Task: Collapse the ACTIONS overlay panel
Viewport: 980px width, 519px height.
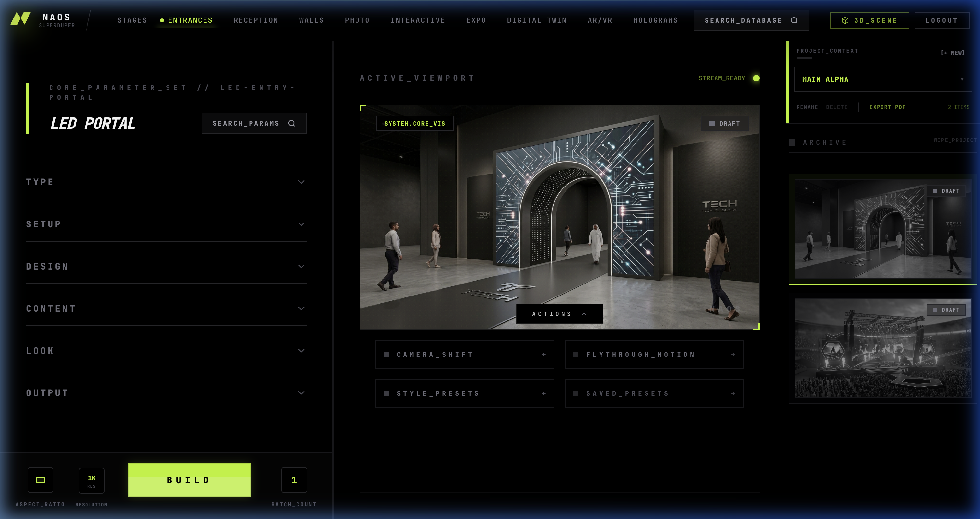Action: tap(559, 313)
